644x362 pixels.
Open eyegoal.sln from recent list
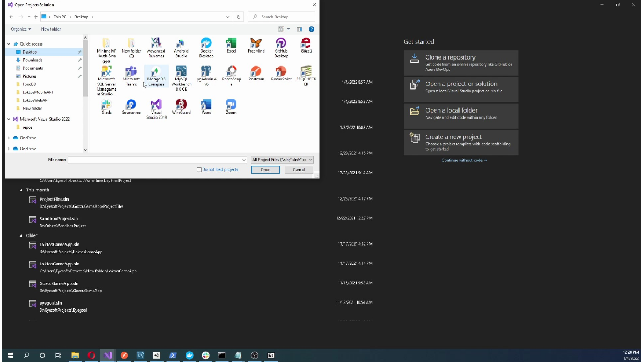tap(51, 303)
